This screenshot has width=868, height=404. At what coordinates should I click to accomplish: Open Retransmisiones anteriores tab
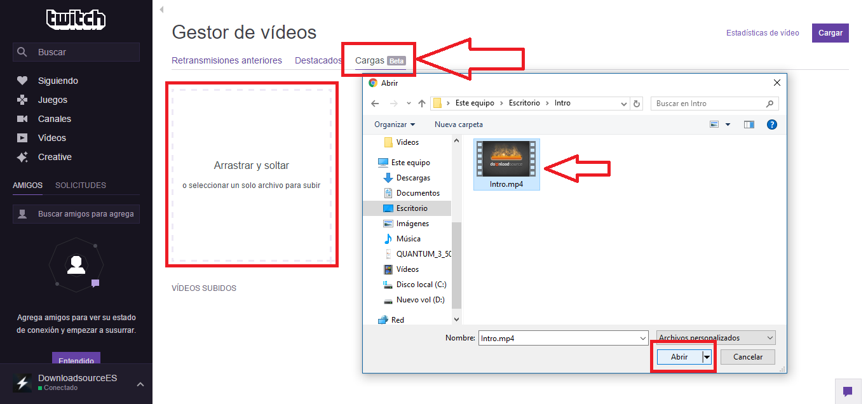click(227, 60)
